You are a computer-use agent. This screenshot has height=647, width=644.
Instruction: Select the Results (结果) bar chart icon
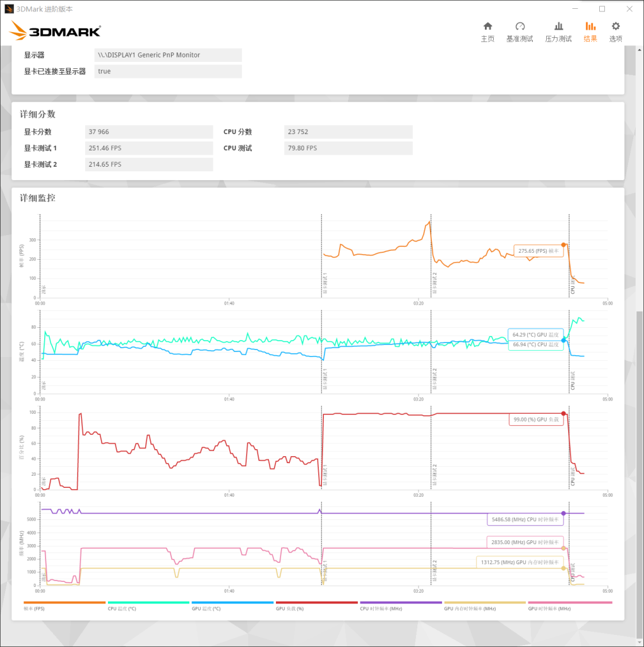click(590, 32)
